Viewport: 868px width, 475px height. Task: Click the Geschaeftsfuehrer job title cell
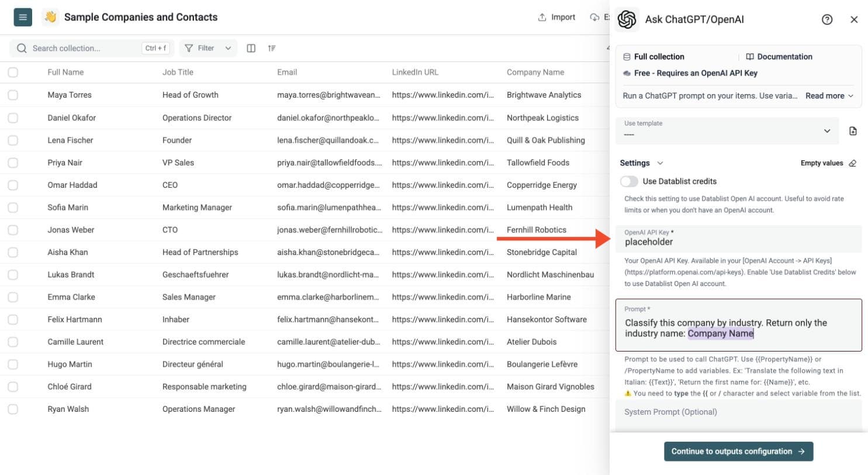click(x=195, y=274)
